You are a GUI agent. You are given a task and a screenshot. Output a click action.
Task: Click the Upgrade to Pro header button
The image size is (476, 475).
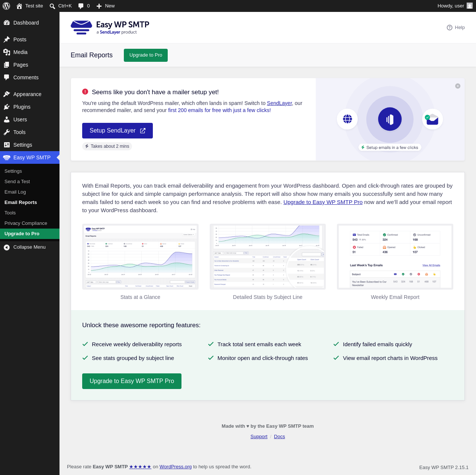coord(146,55)
